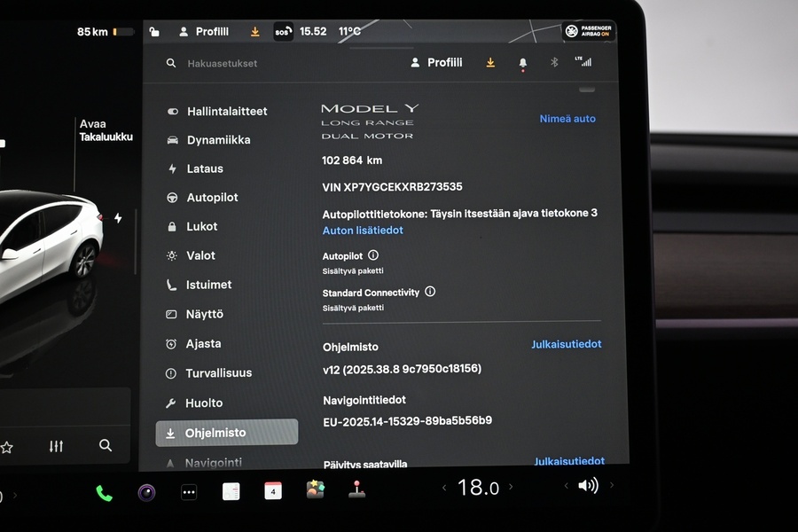The image size is (798, 532).
Task: Tap the lock icon in status bar
Action: click(x=154, y=32)
